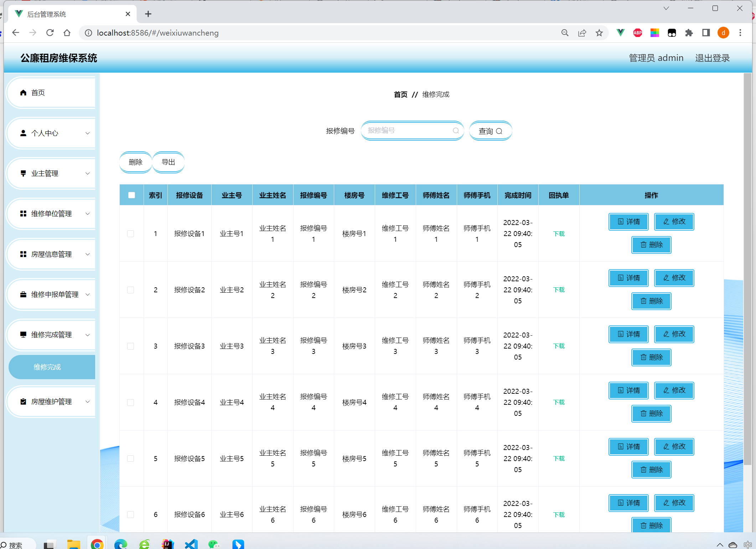
Task: Expand the 房屋维护管理 sidebar menu
Action: click(x=52, y=402)
